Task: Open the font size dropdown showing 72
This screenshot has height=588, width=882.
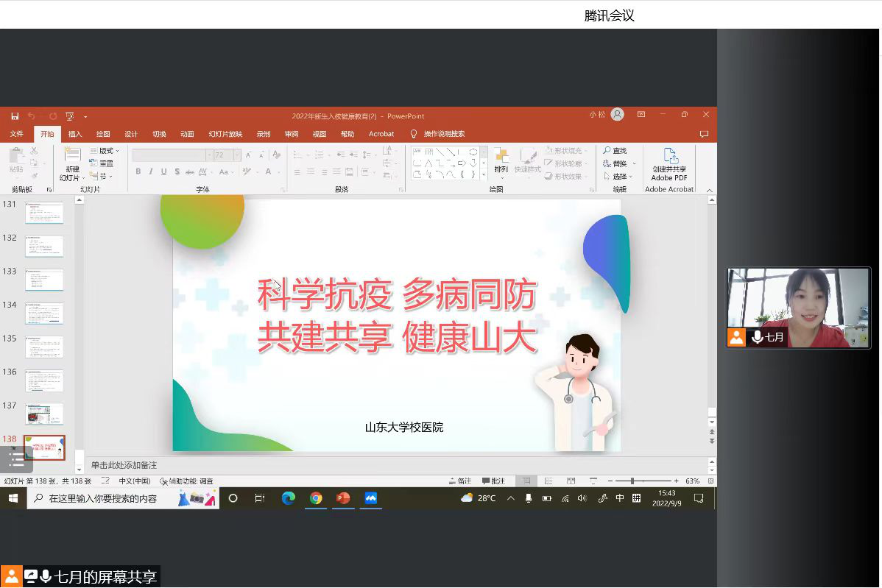Action: click(x=237, y=155)
